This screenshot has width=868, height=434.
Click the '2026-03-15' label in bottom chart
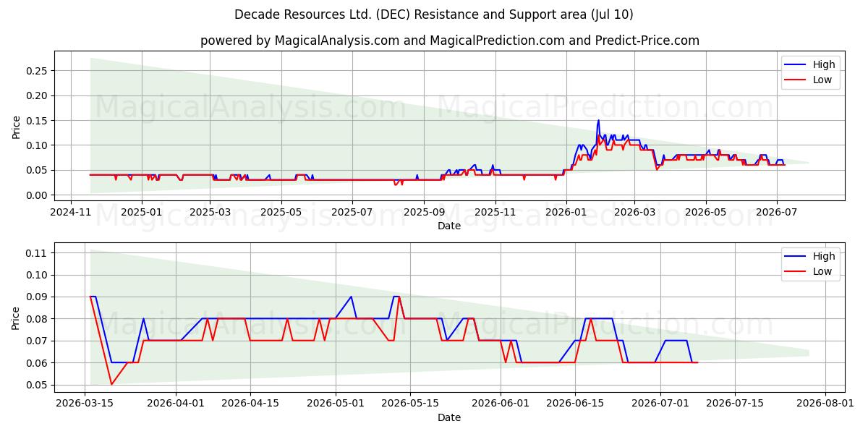[x=85, y=404]
